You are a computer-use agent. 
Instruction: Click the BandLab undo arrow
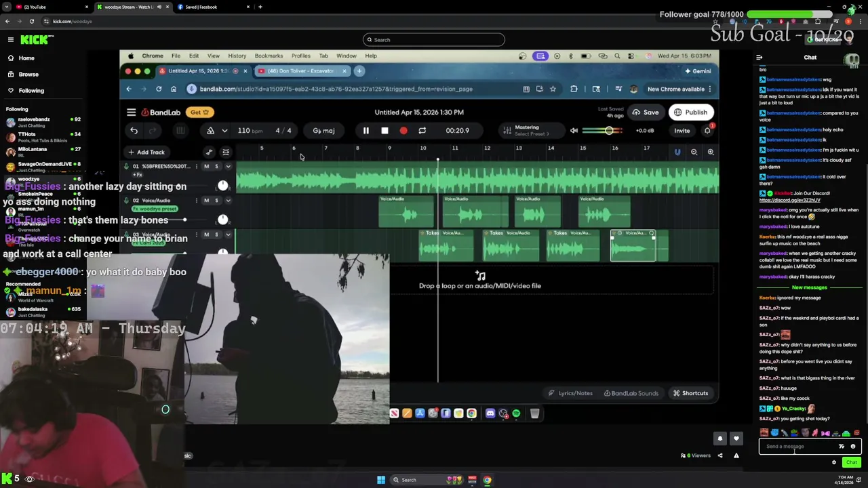pos(134,131)
